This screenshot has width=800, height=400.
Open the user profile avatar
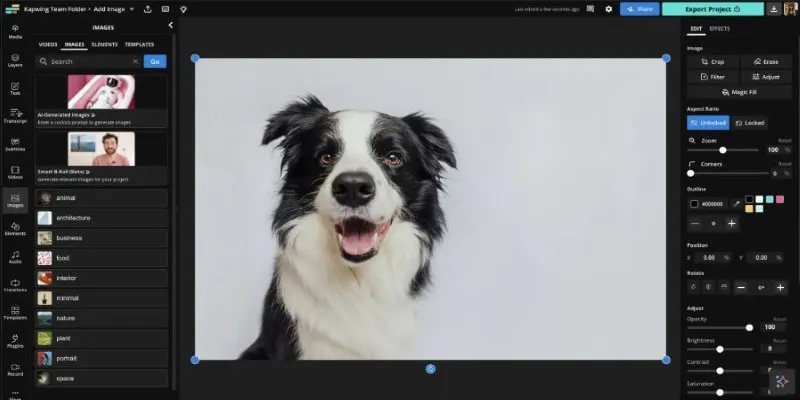point(790,9)
